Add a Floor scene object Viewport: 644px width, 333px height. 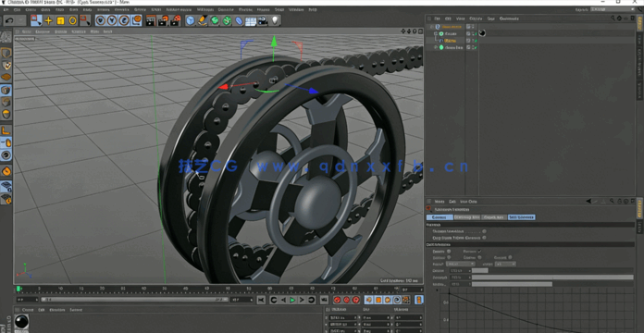click(251, 21)
